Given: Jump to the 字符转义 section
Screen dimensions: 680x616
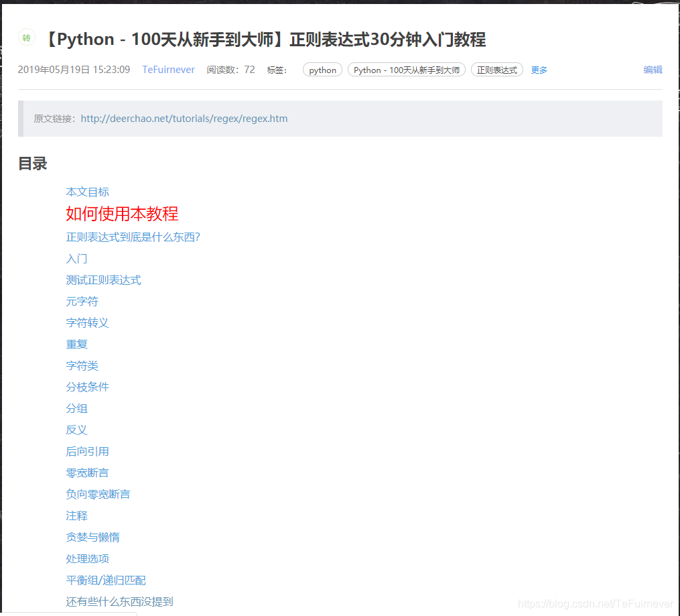Looking at the screenshot, I should coord(88,322).
